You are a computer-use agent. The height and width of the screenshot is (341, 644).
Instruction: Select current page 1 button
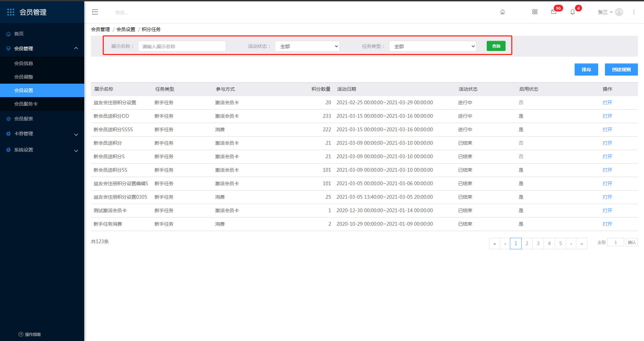pos(516,244)
